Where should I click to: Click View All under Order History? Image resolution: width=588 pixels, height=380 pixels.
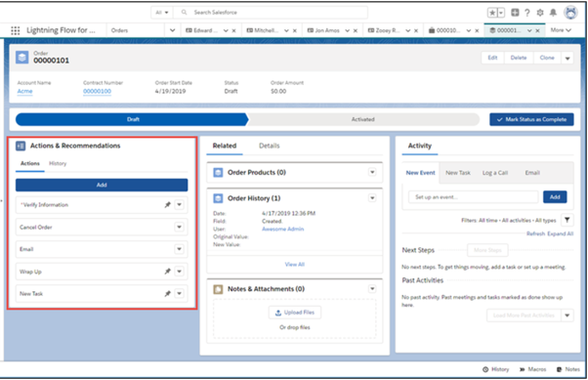click(x=295, y=265)
